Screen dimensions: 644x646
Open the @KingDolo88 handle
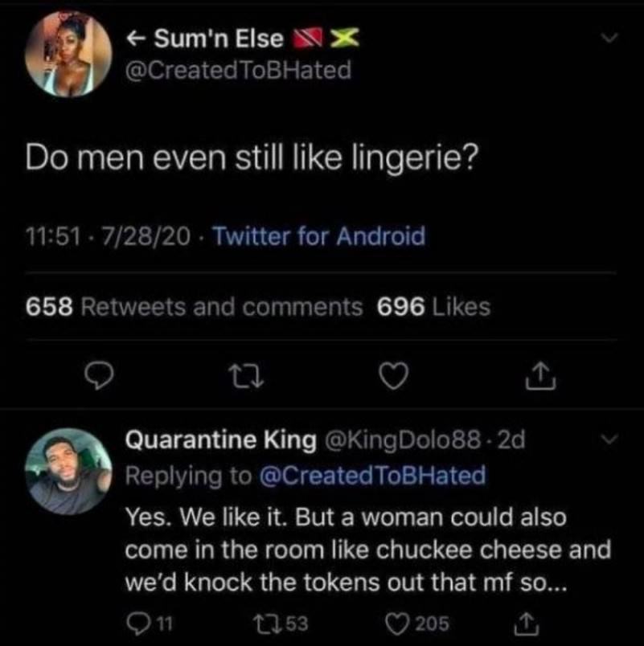[x=403, y=440]
